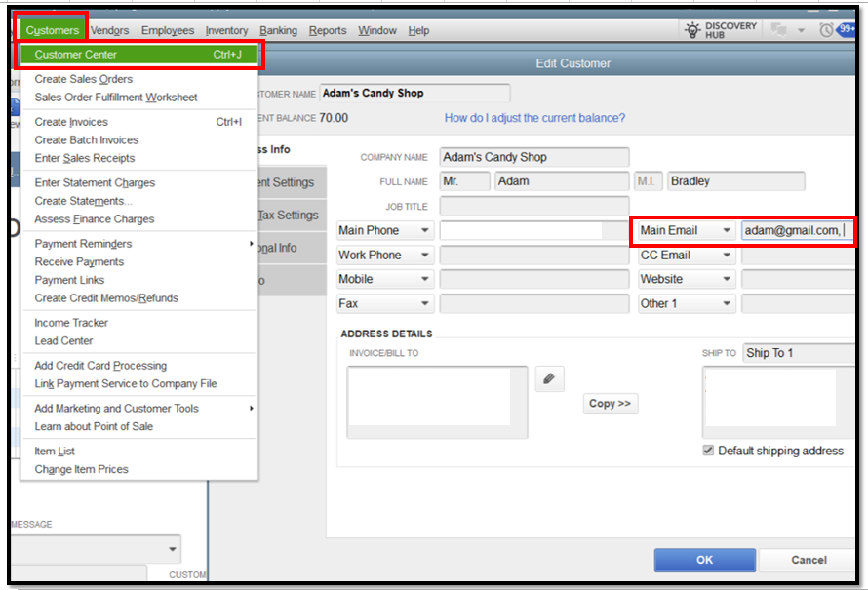Toggle Default shipping address checkbox
Screen dimensions: 868x590
click(x=708, y=451)
